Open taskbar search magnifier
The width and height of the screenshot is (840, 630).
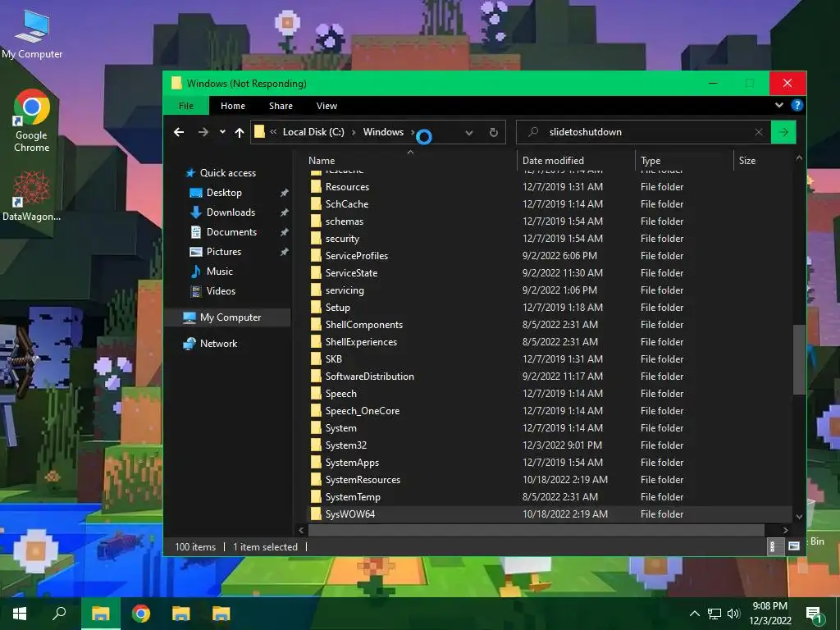click(x=59, y=614)
